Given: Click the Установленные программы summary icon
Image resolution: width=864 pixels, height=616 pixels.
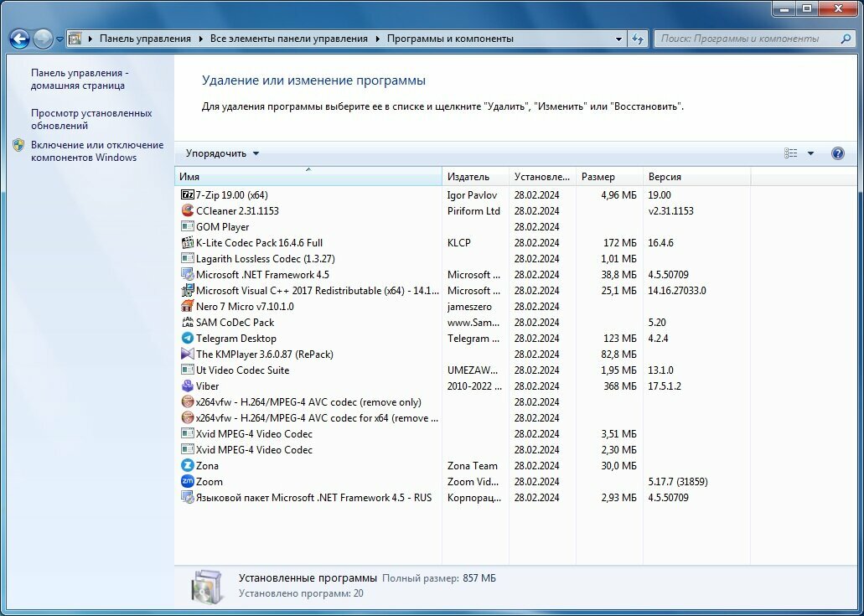Looking at the screenshot, I should point(208,587).
